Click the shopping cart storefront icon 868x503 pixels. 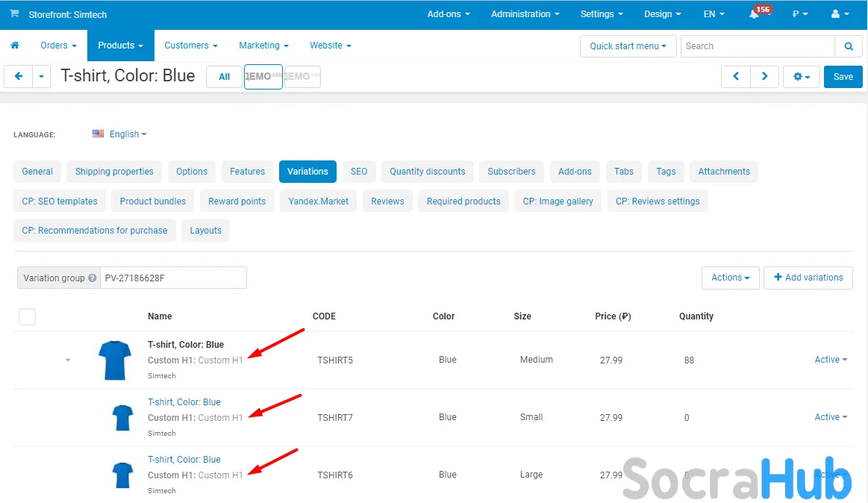click(14, 14)
